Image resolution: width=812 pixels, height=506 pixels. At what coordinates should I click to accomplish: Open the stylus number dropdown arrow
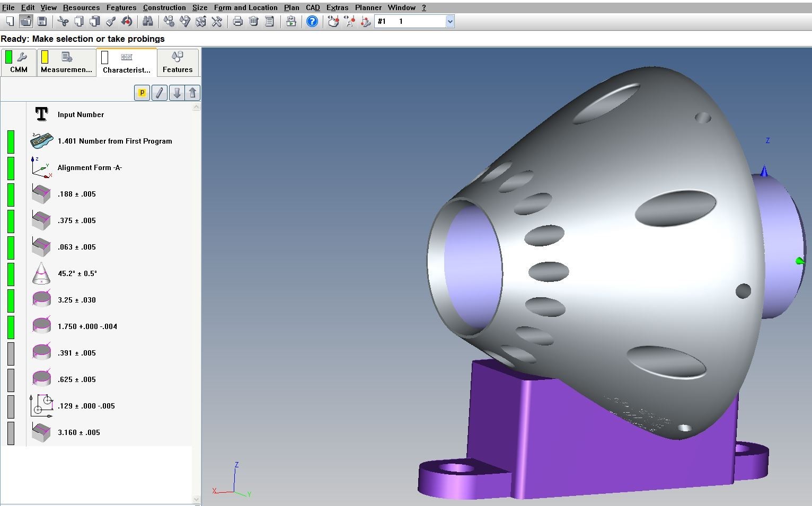coord(450,21)
